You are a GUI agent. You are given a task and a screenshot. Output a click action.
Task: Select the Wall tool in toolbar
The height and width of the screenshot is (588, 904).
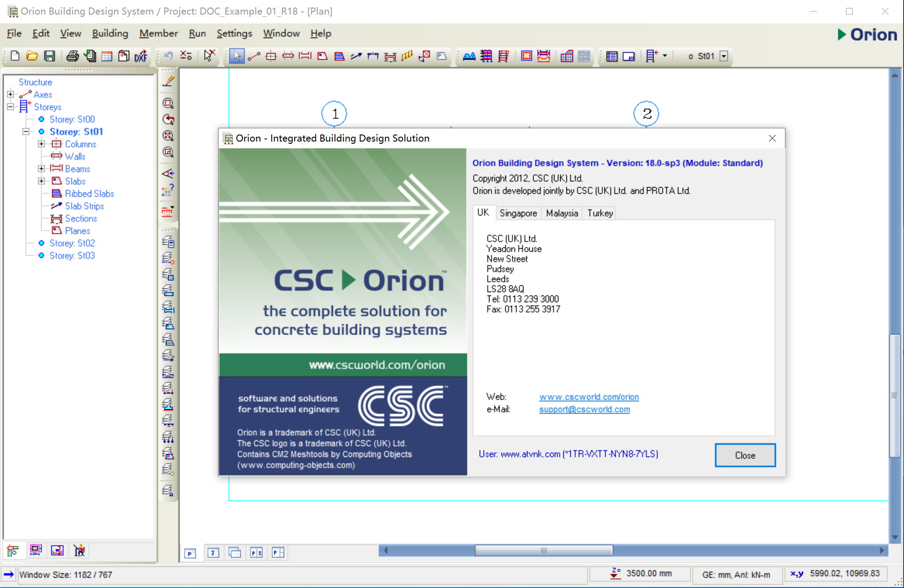[x=288, y=56]
